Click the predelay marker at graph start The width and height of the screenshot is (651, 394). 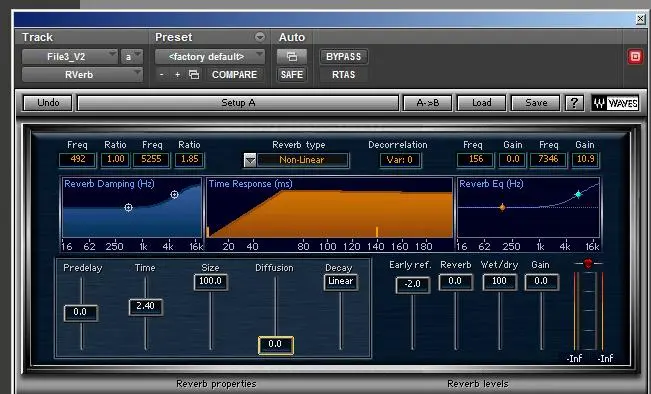pyautogui.click(x=208, y=232)
